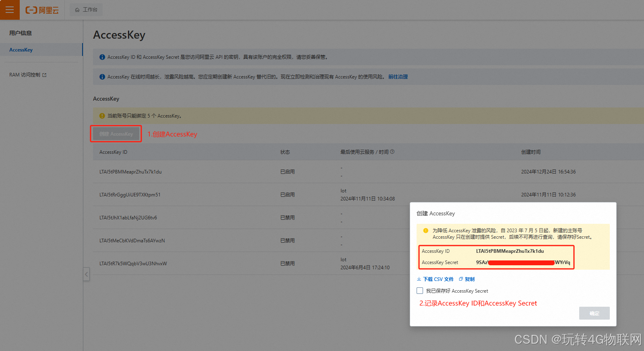644x351 pixels.
Task: Click last-used time 2024年6月4日 17:24:10
Action: (x=365, y=268)
